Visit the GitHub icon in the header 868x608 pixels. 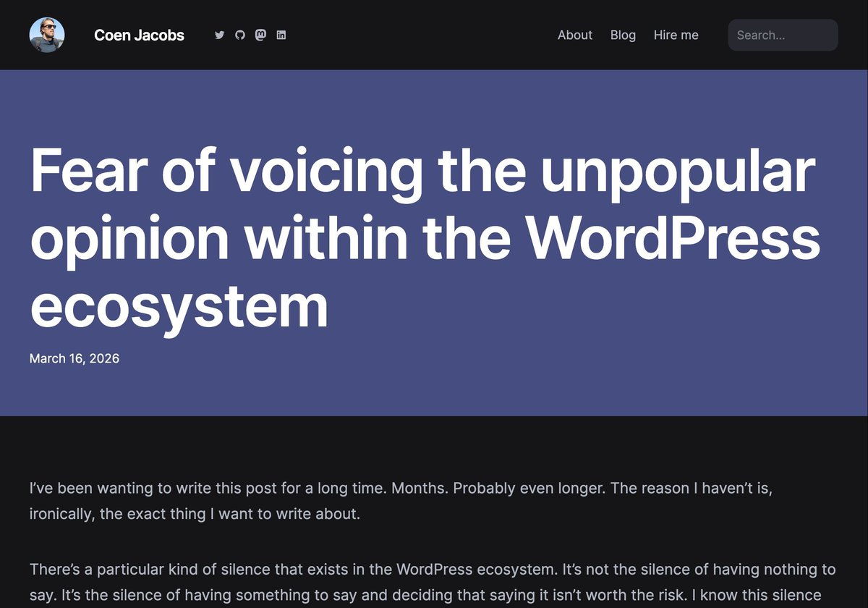tap(239, 34)
